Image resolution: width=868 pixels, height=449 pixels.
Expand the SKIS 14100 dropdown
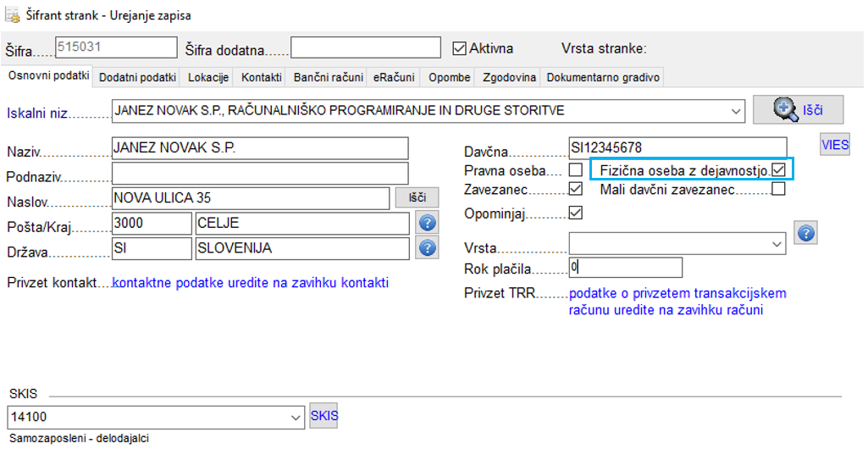click(x=296, y=417)
